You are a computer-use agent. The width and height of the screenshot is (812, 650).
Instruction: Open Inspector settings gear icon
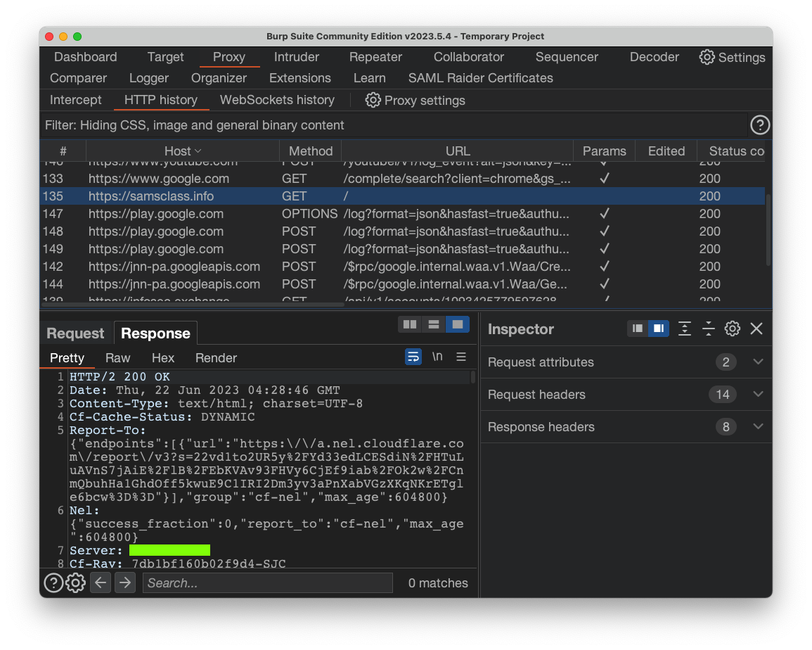(x=732, y=329)
